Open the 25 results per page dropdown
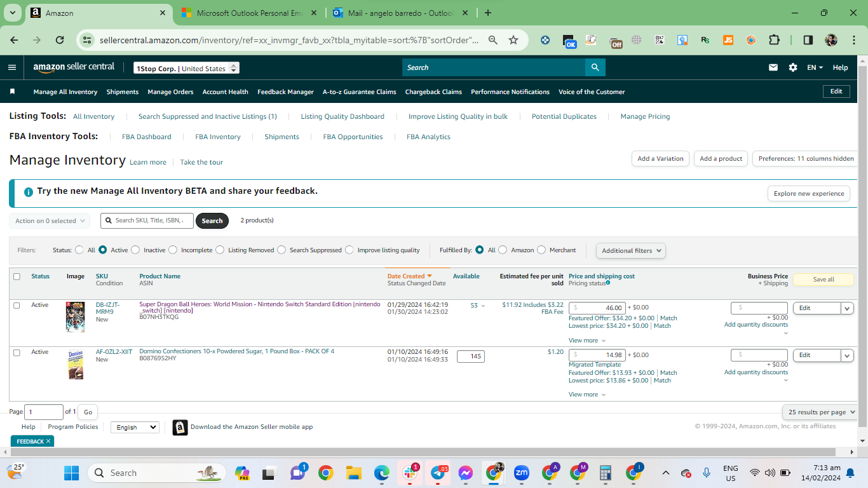This screenshot has width=868, height=488. (x=820, y=412)
